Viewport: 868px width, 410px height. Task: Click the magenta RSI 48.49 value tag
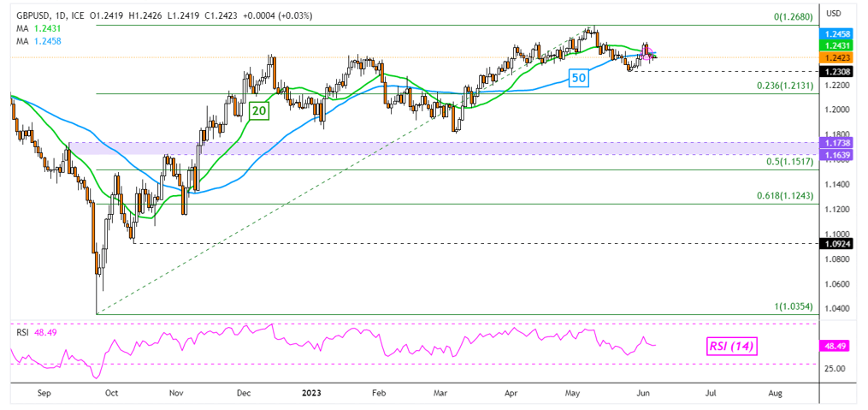(x=836, y=345)
